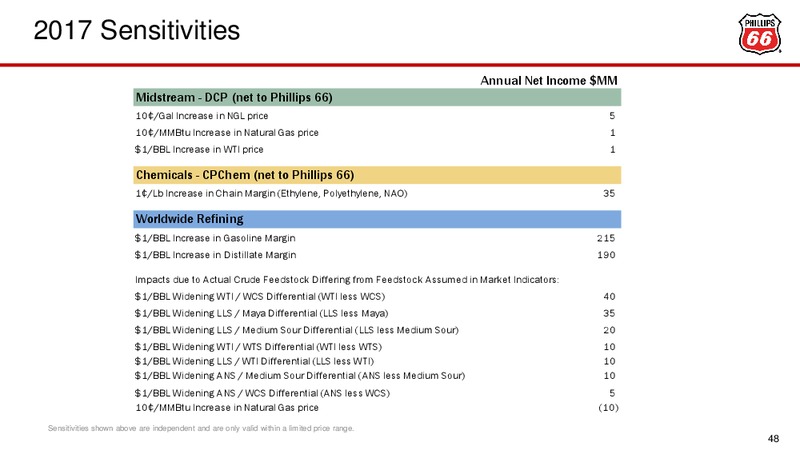The image size is (800, 450).
Task: Select value 35 for Chain Margin row
Action: click(x=609, y=193)
